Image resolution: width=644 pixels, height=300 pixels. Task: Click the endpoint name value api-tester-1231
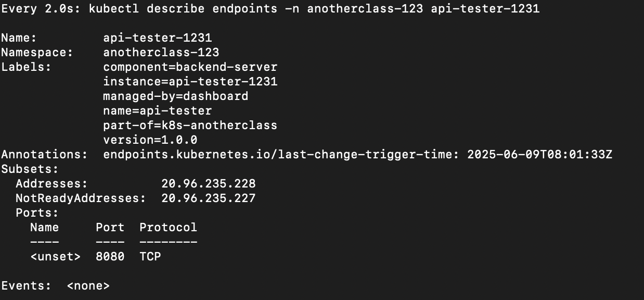pyautogui.click(x=158, y=38)
